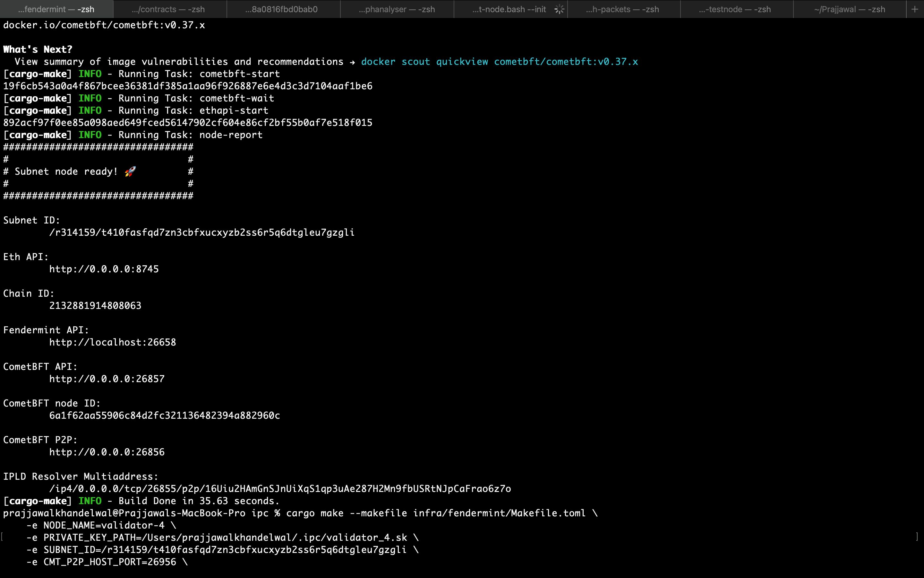
Task: Switch to the phanalyser zsh tab
Action: pyautogui.click(x=397, y=9)
